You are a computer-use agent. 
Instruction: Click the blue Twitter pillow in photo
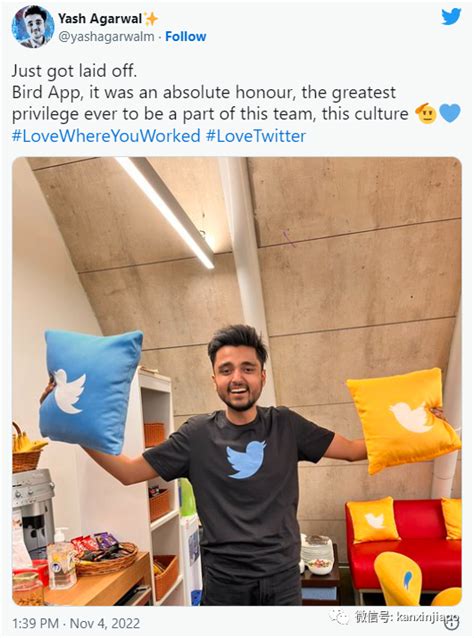(91, 391)
